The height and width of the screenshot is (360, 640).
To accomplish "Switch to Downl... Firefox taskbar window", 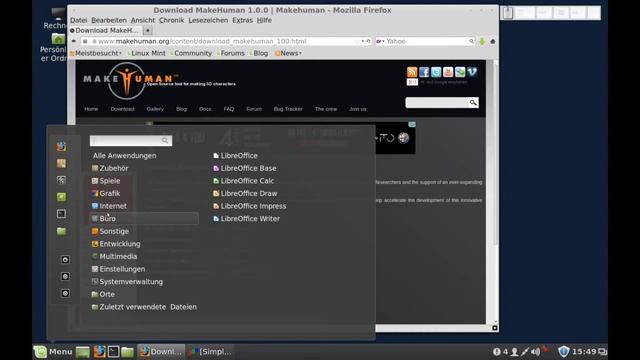I will click(161, 351).
